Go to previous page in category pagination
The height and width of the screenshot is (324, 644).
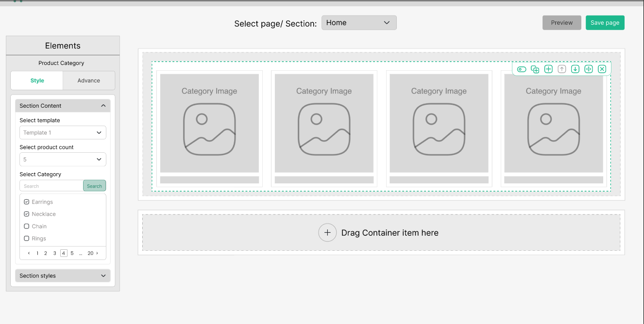[29, 253]
